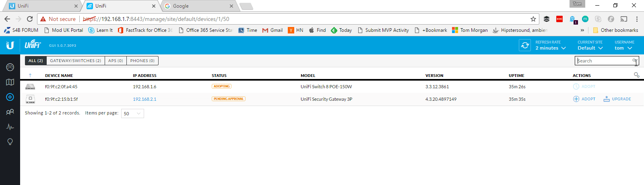Screen dimensions: 644x185
Task: Click the ADOPTING status badge
Action: pyautogui.click(x=222, y=86)
